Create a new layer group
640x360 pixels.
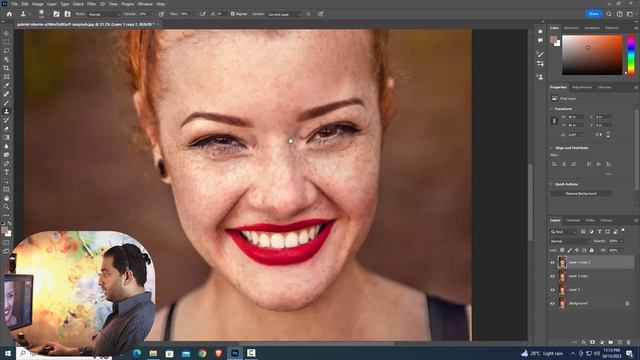611,342
